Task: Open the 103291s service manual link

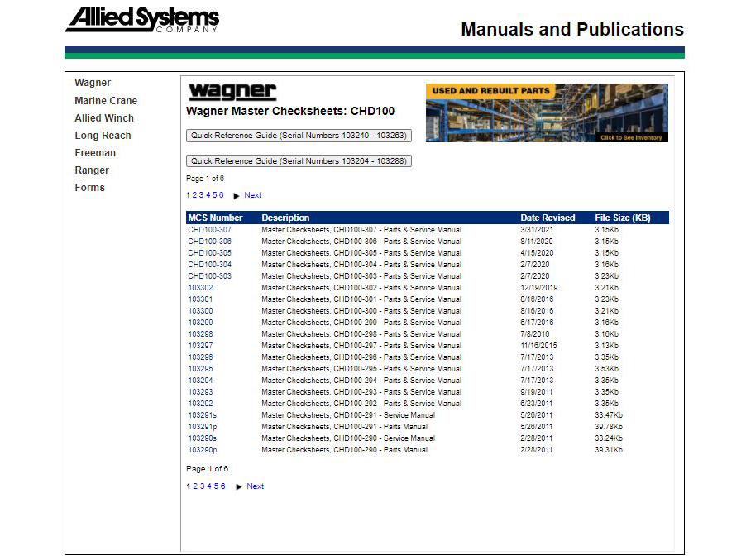Action: pos(203,415)
